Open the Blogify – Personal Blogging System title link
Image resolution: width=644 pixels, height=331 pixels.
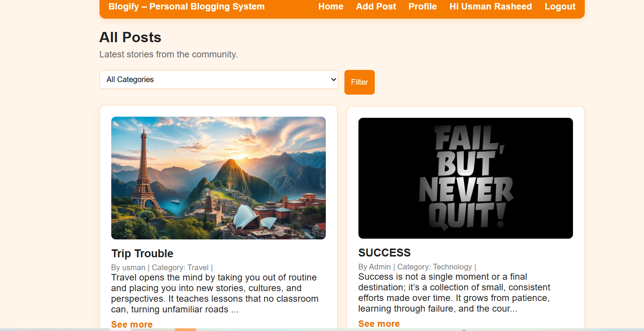186,6
